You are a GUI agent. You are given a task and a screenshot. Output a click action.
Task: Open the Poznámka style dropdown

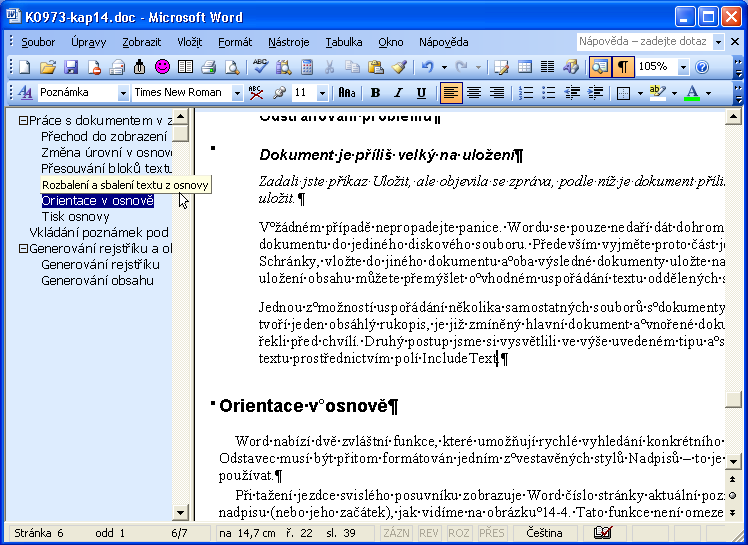pos(123,93)
